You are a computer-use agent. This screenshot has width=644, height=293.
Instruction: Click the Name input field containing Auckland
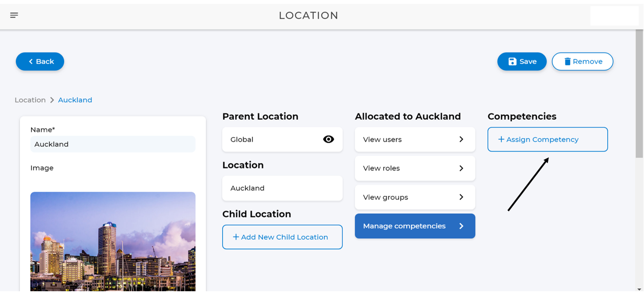(x=113, y=144)
